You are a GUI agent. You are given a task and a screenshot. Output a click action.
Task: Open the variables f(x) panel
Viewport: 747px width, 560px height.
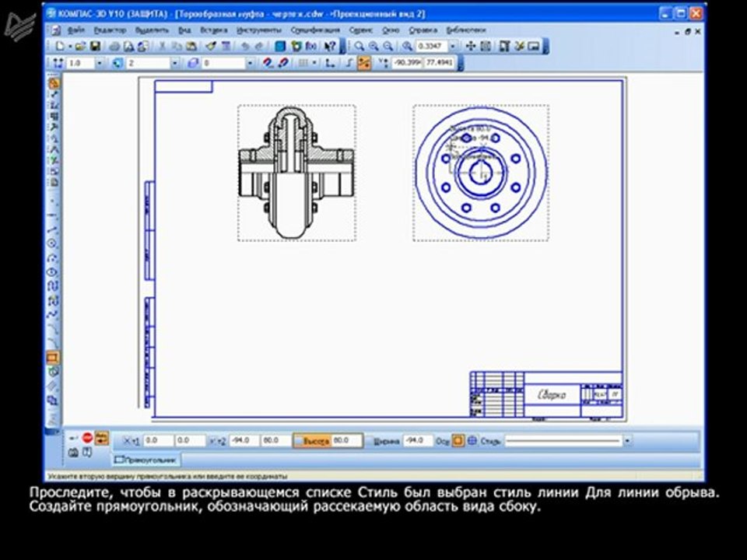pos(311,46)
